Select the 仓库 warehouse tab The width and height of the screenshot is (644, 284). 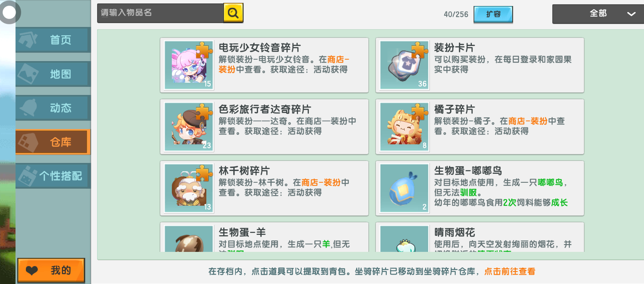(53, 142)
